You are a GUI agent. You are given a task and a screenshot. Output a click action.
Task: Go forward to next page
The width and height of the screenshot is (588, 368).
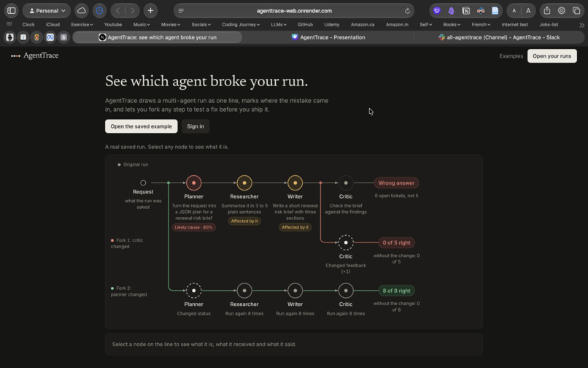tap(132, 10)
